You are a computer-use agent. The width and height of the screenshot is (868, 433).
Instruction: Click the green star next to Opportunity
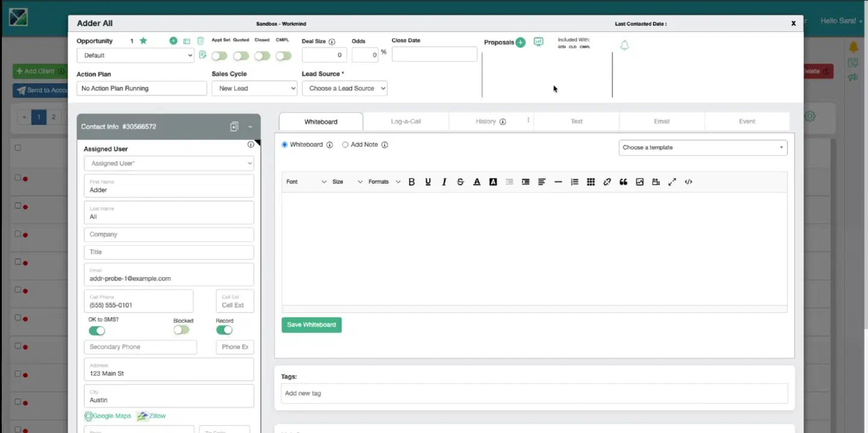[x=143, y=41]
